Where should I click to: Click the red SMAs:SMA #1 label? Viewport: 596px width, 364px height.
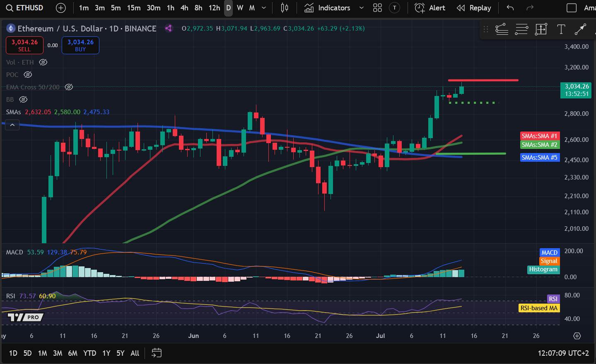click(540, 136)
